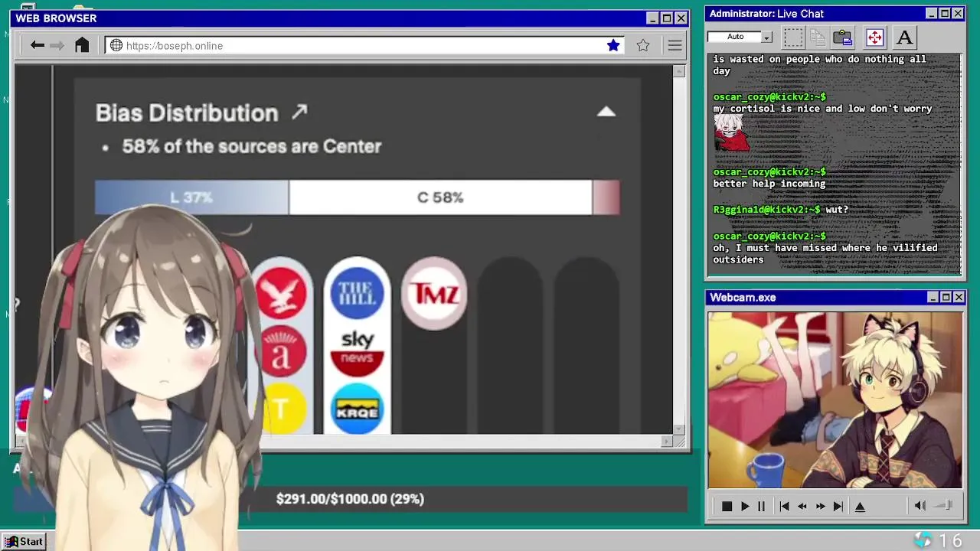Screen dimensions: 980x551
Task: Rewind the Webcam.exe video
Action: 802,506
